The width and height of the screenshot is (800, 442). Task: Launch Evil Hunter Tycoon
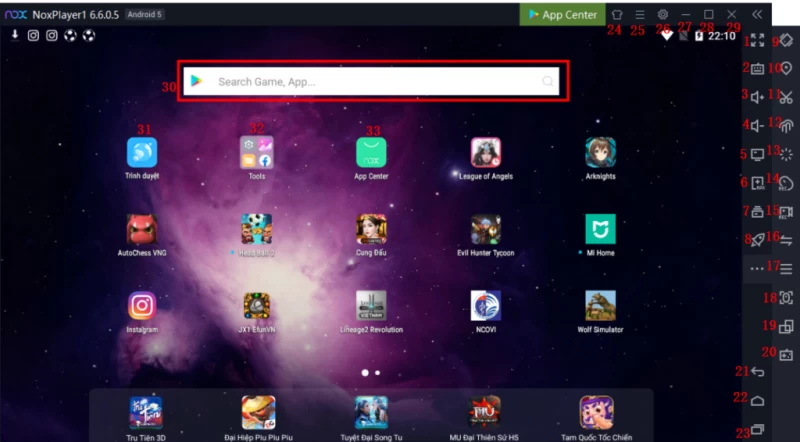(486, 229)
